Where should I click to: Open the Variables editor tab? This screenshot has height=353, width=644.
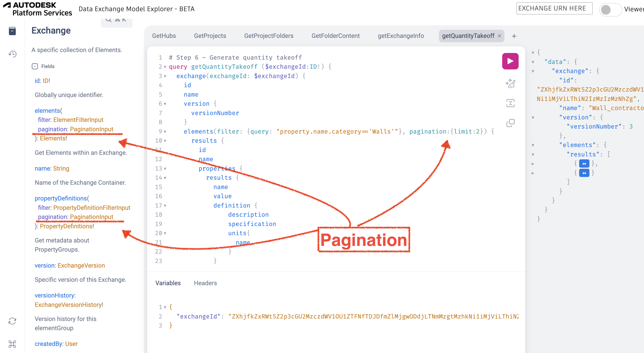click(x=168, y=283)
